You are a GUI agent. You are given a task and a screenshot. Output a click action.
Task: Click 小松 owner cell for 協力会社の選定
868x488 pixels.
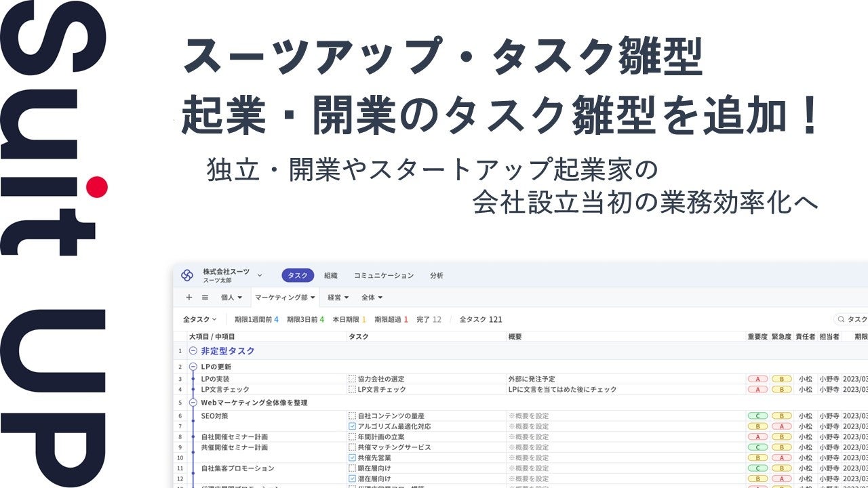click(x=805, y=379)
